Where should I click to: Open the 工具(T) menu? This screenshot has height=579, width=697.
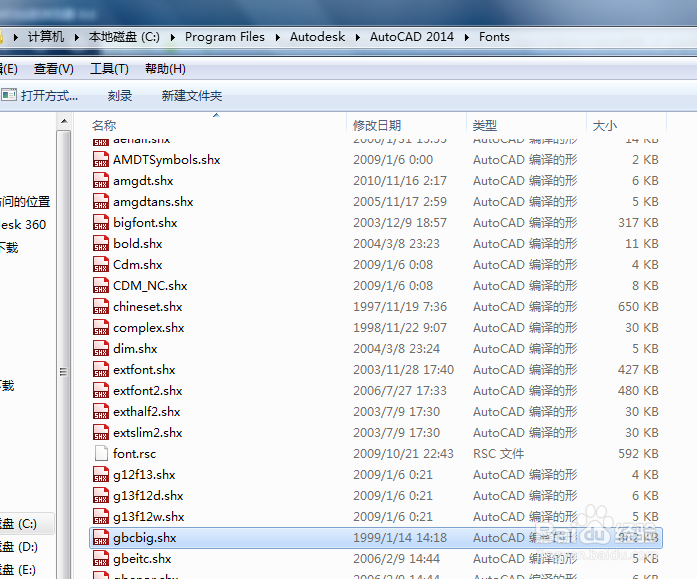109,69
